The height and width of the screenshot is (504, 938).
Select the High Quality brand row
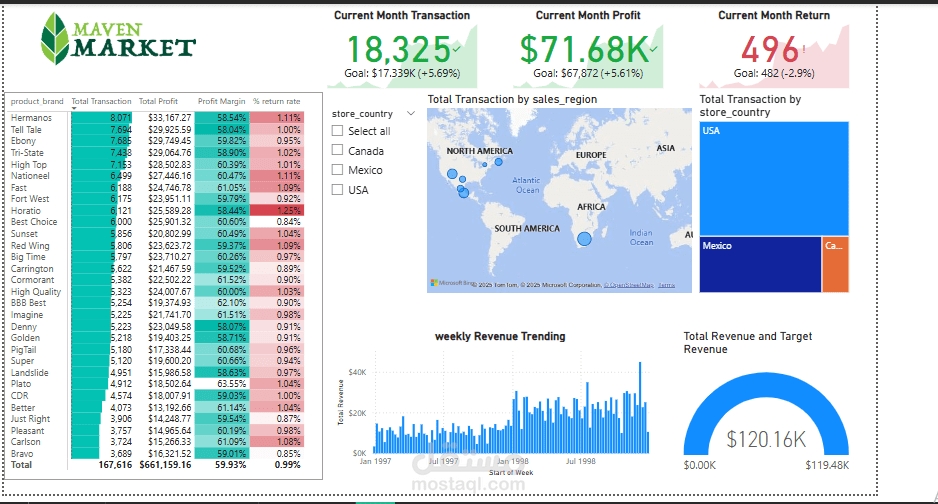[x=157, y=291]
